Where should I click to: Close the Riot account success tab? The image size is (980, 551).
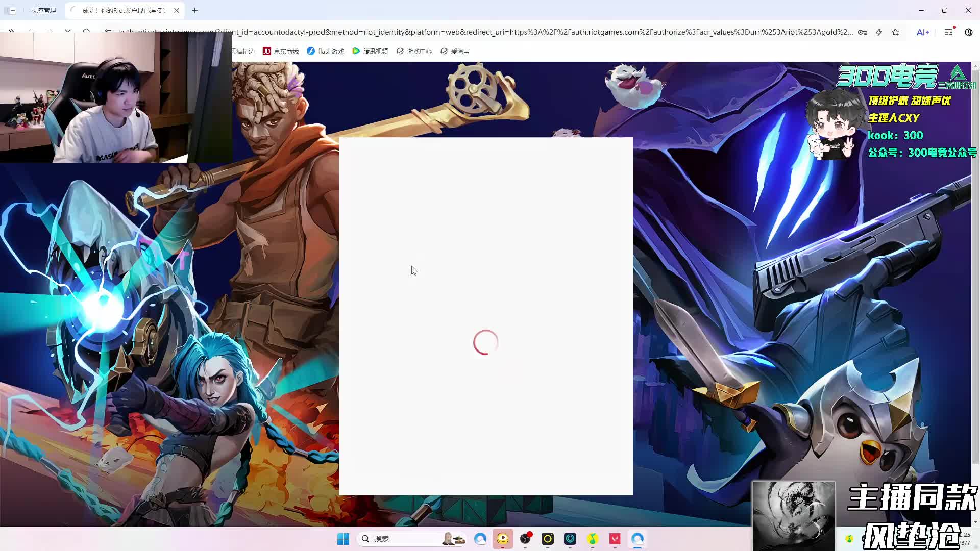pos(177,10)
